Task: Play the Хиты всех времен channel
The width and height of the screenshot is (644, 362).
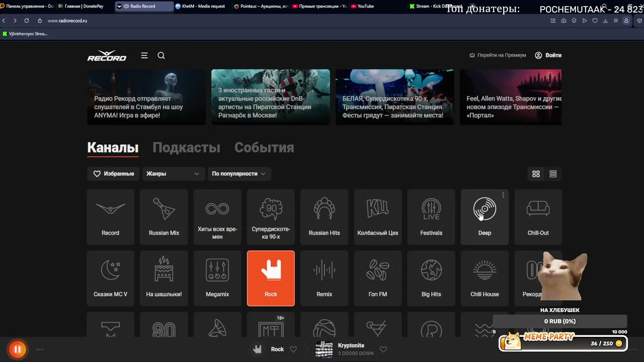Action: click(217, 217)
